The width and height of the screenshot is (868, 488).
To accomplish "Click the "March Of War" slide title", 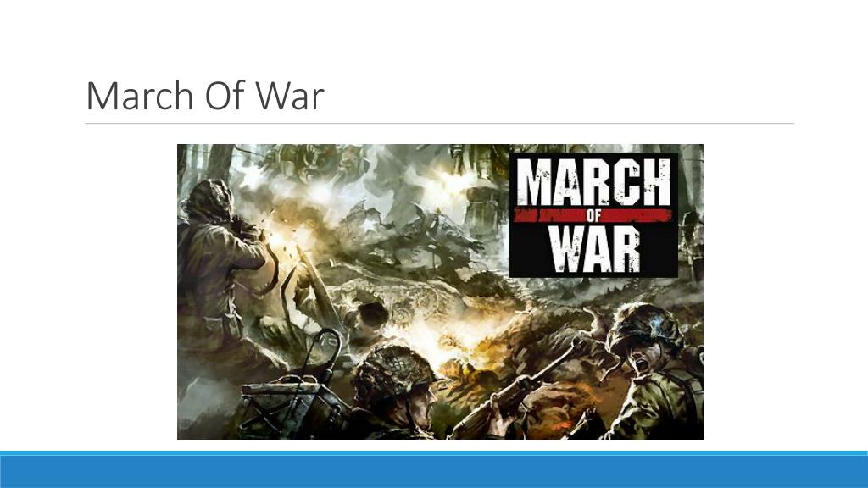I will pos(205,96).
